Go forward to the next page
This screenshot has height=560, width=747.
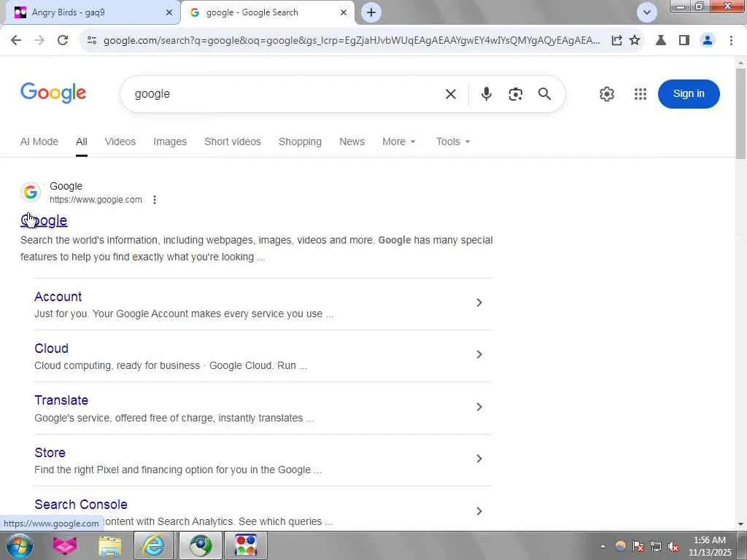[39, 41]
